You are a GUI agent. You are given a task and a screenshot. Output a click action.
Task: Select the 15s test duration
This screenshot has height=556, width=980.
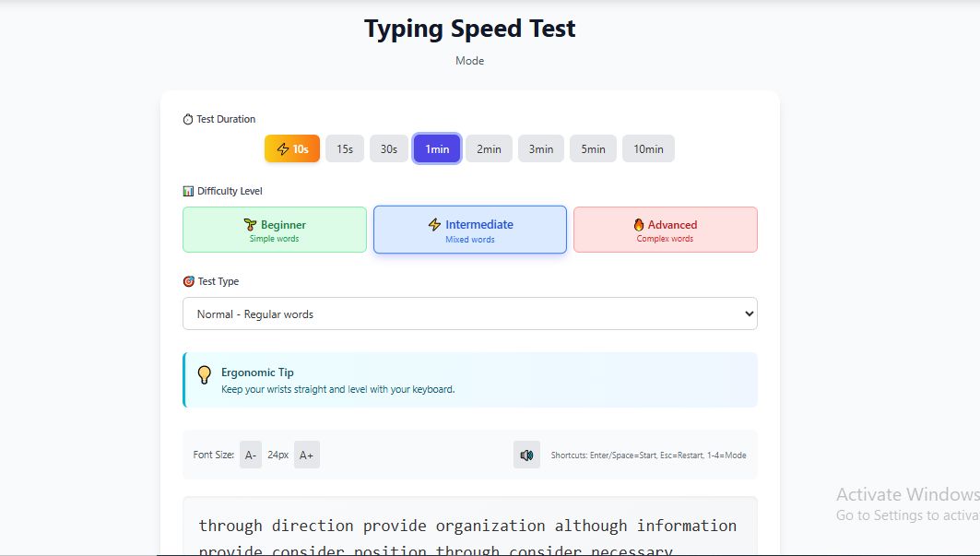(x=345, y=149)
